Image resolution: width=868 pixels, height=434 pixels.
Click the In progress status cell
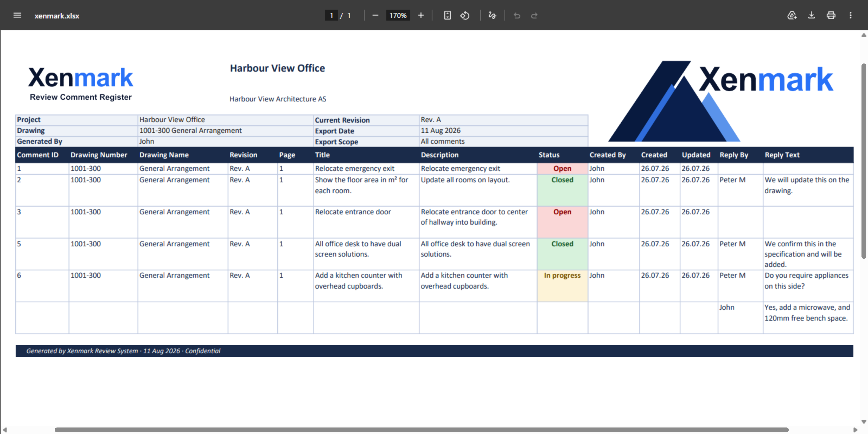[x=562, y=286]
